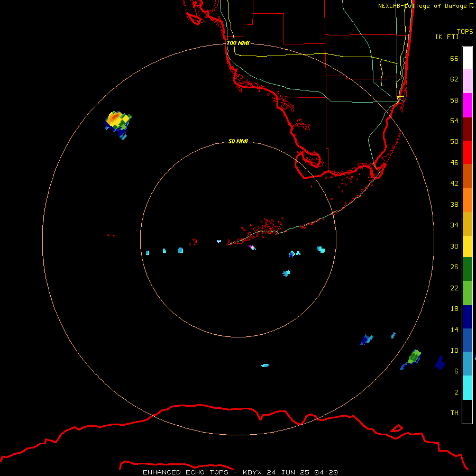Viewport: 476px width, 476px height.
Task: Click the legend value "50"
Action: (454, 142)
